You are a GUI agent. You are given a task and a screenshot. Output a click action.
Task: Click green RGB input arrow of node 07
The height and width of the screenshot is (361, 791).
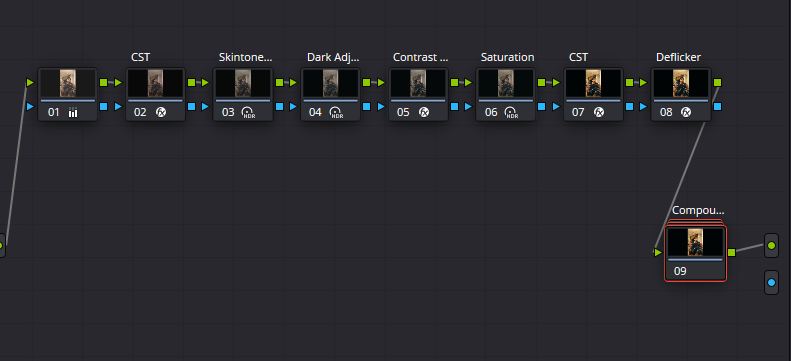click(556, 82)
